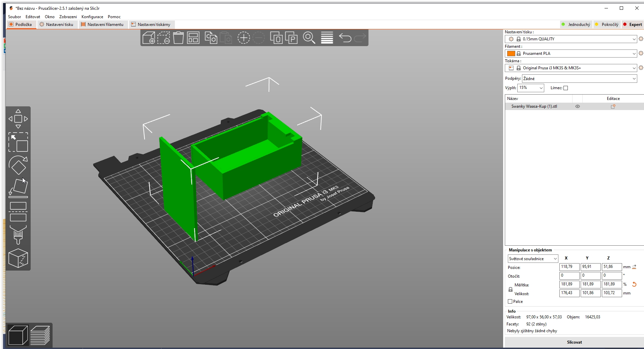This screenshot has width=644, height=349.
Task: Click the X position field 118,79
Action: 569,267
